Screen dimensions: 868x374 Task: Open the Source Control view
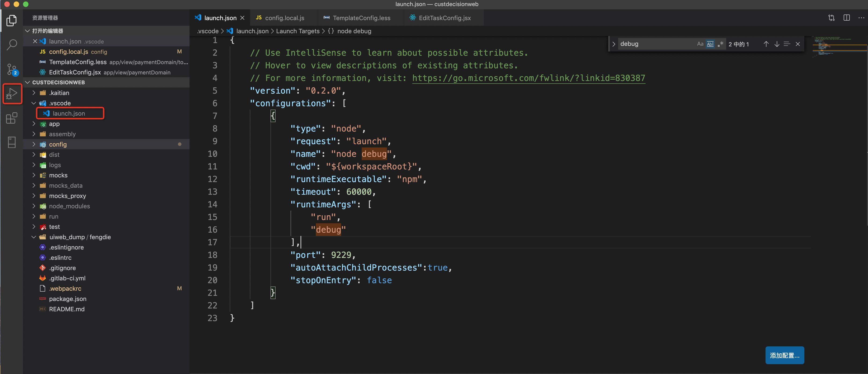click(12, 70)
